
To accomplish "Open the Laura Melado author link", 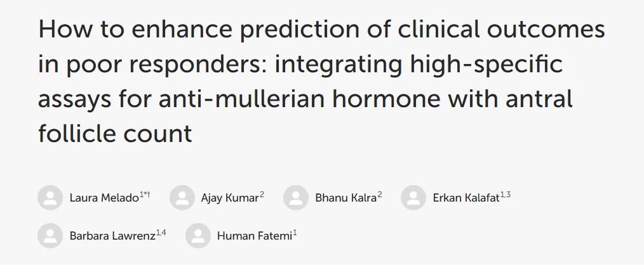I will [104, 198].
